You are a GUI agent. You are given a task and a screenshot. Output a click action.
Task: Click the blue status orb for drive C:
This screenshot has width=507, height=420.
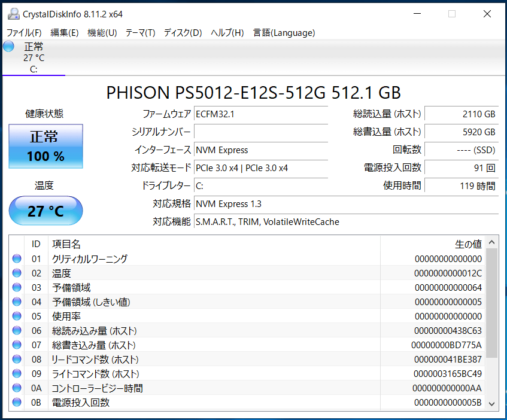click(9, 47)
